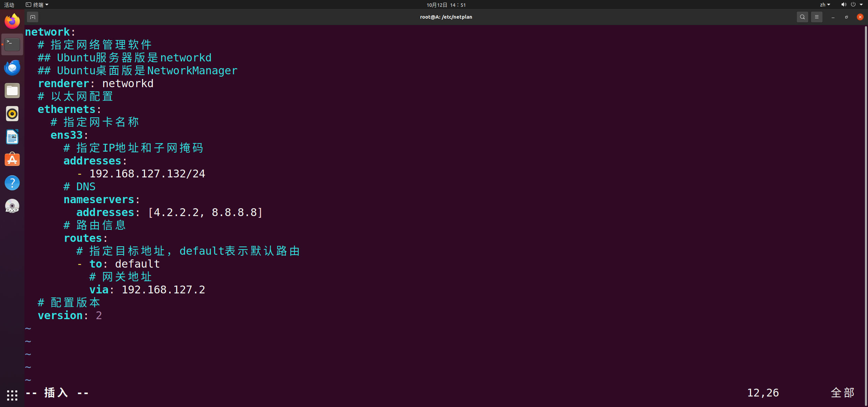Screen dimensions: 868x407
Task: Launch Firefox from the dock
Action: coord(12,21)
